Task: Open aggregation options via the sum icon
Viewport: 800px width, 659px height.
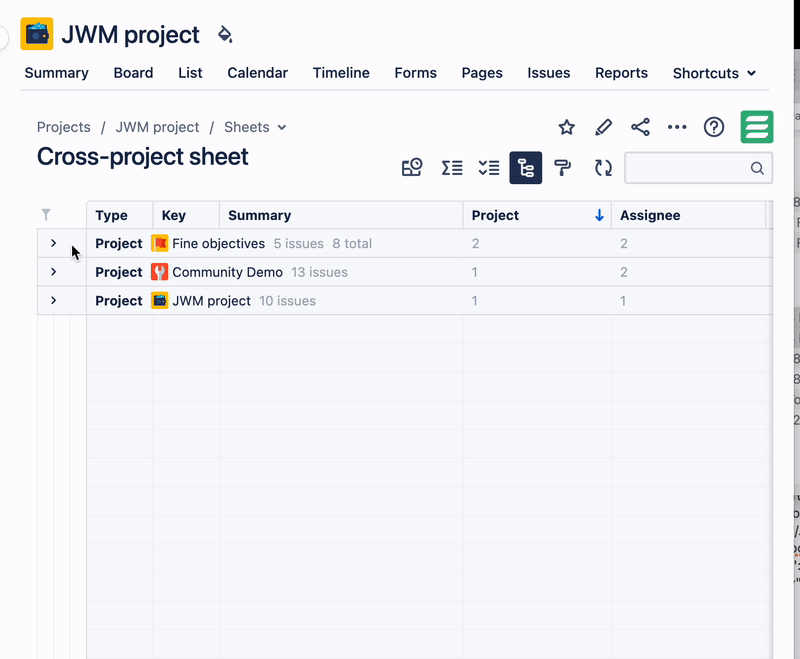Action: [451, 168]
